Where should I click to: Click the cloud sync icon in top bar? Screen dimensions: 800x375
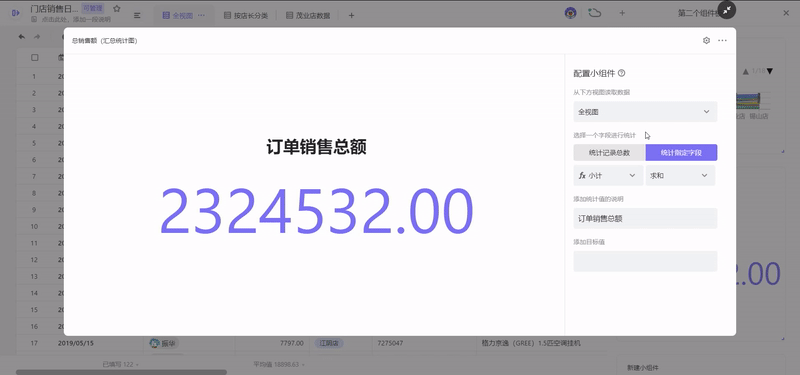[x=594, y=13]
